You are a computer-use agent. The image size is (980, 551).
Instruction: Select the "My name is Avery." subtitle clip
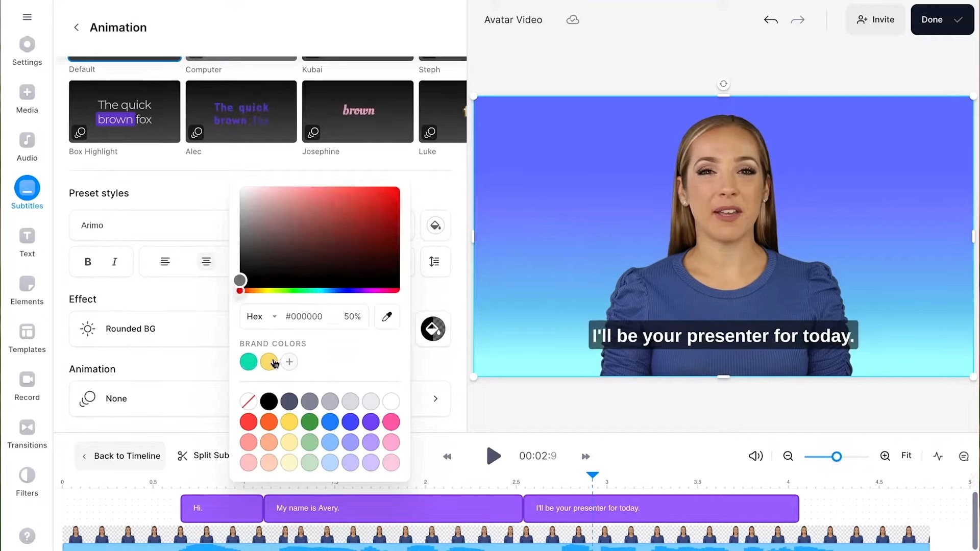[393, 508]
